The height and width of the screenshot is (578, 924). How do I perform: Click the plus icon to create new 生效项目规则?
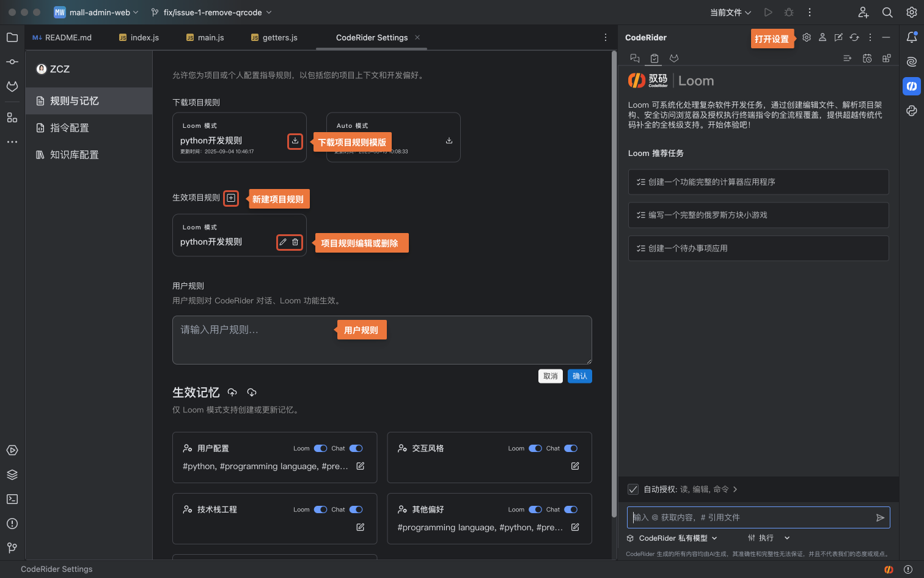(231, 198)
